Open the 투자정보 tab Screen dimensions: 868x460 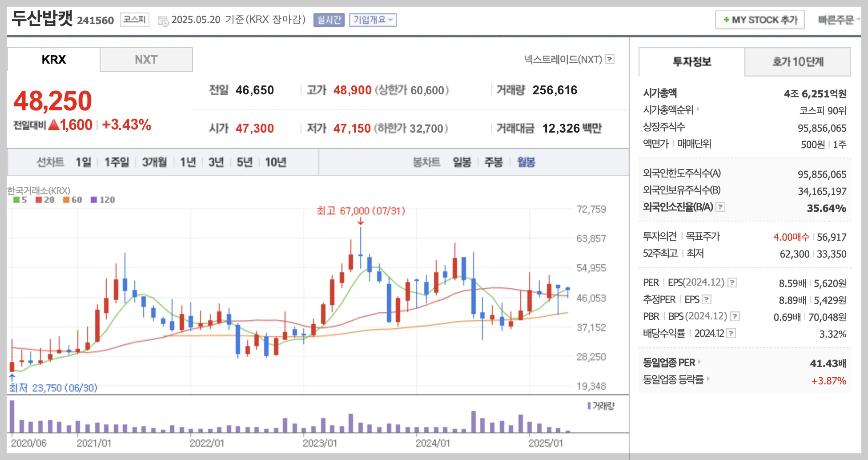(692, 62)
